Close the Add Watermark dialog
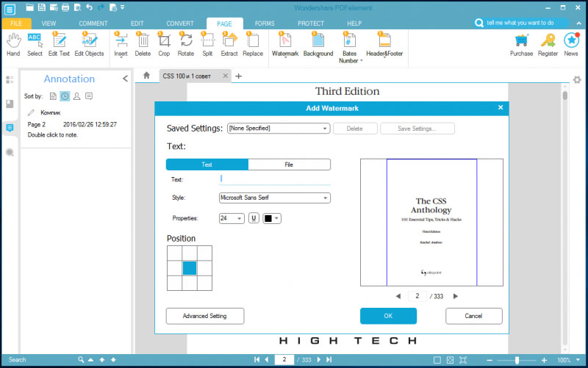The image size is (588, 368). tap(501, 107)
